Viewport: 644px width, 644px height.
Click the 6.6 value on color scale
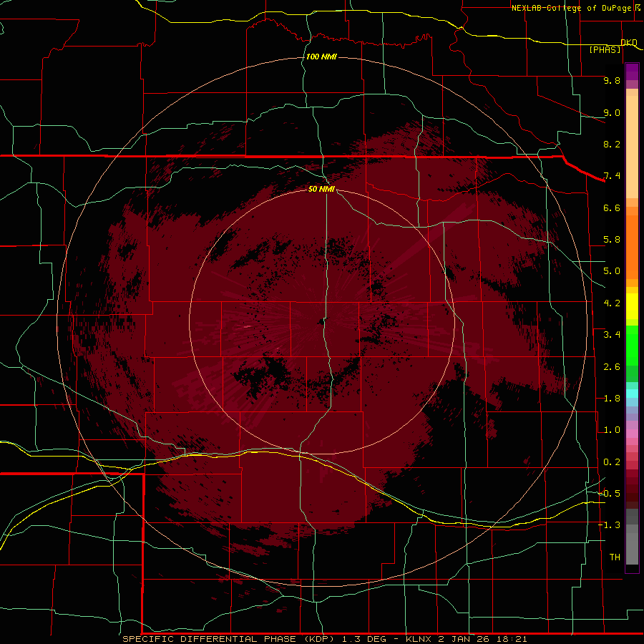coord(612,208)
